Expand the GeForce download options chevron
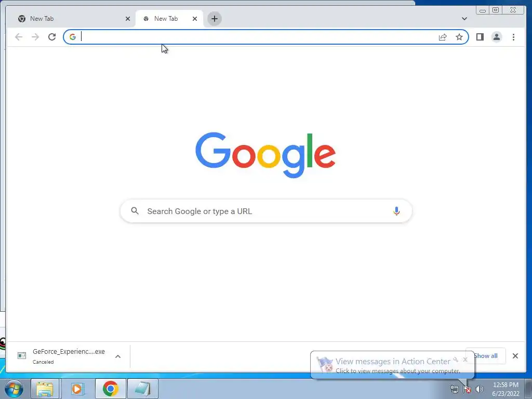This screenshot has width=532, height=399. pos(118,356)
